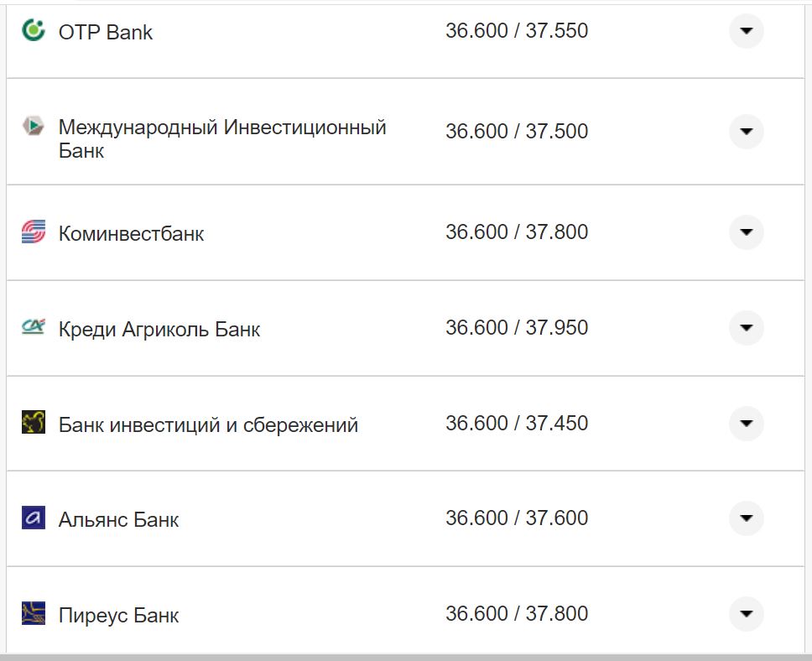Expand Банк инвестиций и сбережений details

coord(746,424)
